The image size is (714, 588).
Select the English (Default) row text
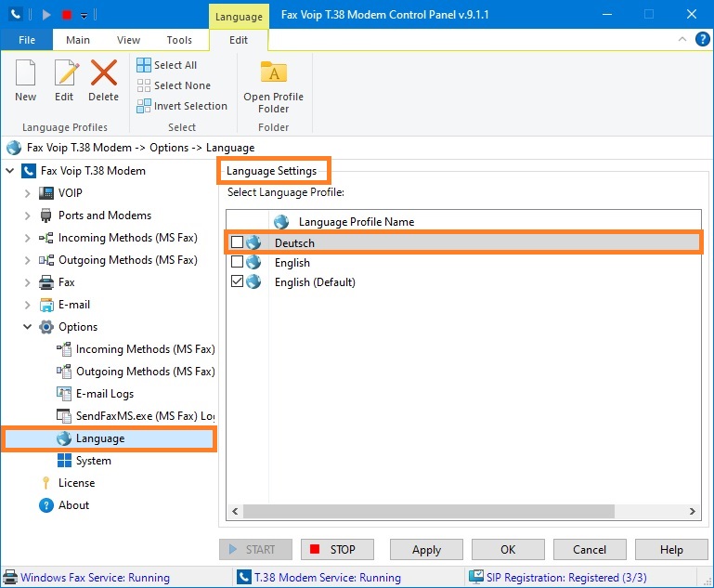click(x=315, y=282)
